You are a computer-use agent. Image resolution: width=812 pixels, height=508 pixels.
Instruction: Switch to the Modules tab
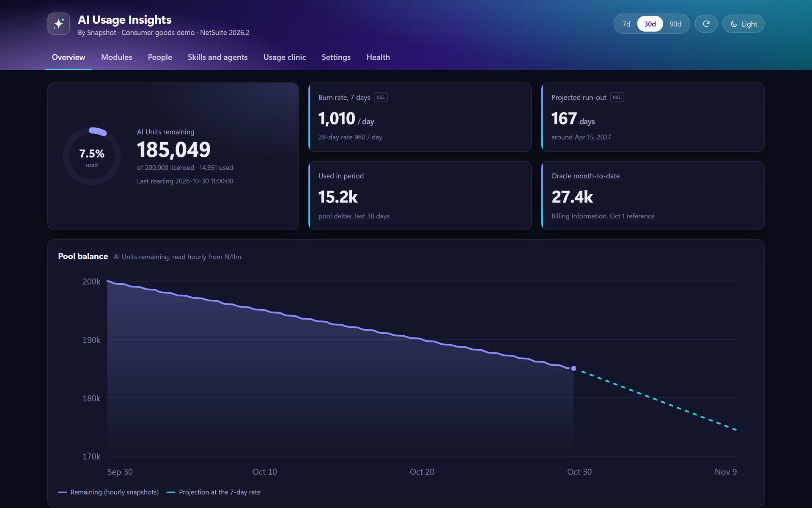click(x=116, y=57)
